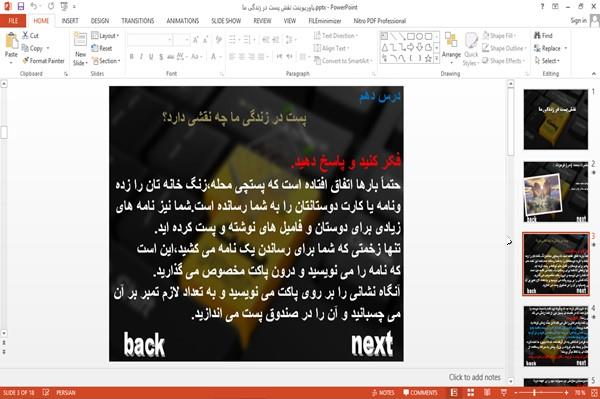Toggle text Shadow formatting
This screenshot has height=399, width=600.
(x=161, y=57)
